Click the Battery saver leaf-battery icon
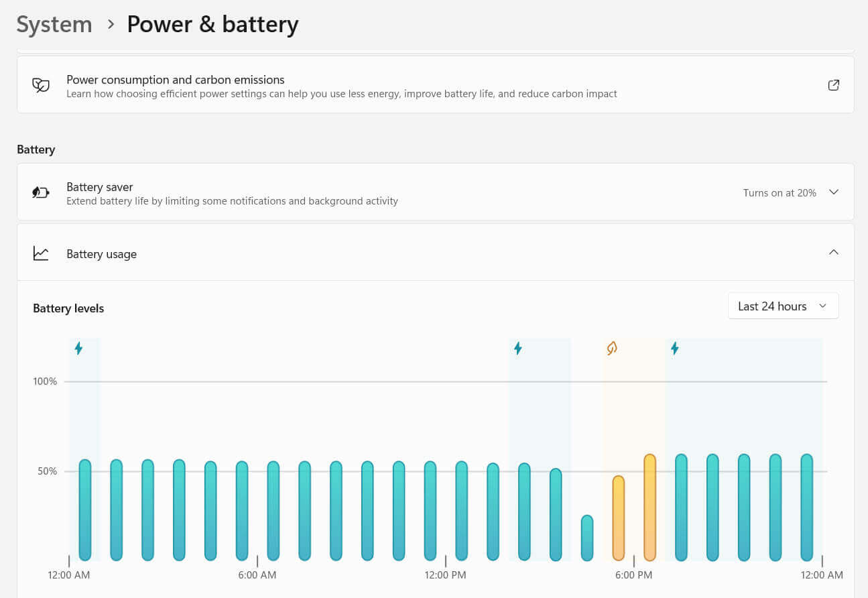 (x=41, y=192)
